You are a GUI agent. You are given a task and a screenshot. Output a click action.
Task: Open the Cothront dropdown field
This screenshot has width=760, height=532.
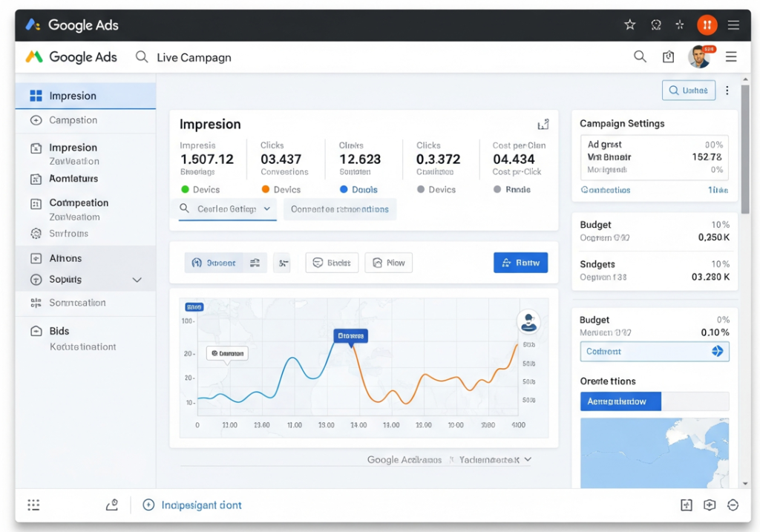pyautogui.click(x=655, y=351)
